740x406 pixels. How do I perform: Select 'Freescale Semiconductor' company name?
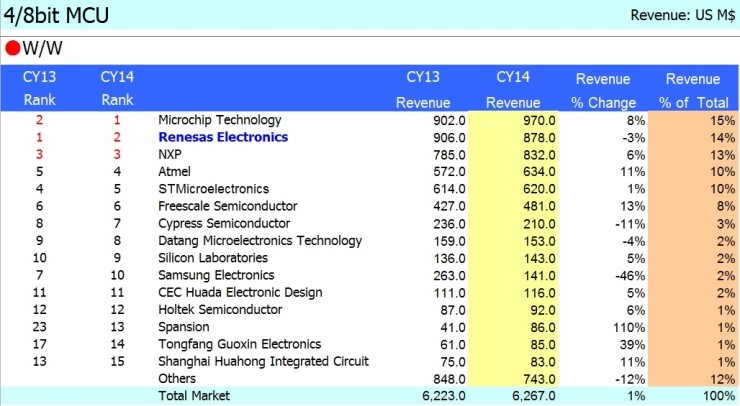pyautogui.click(x=227, y=206)
